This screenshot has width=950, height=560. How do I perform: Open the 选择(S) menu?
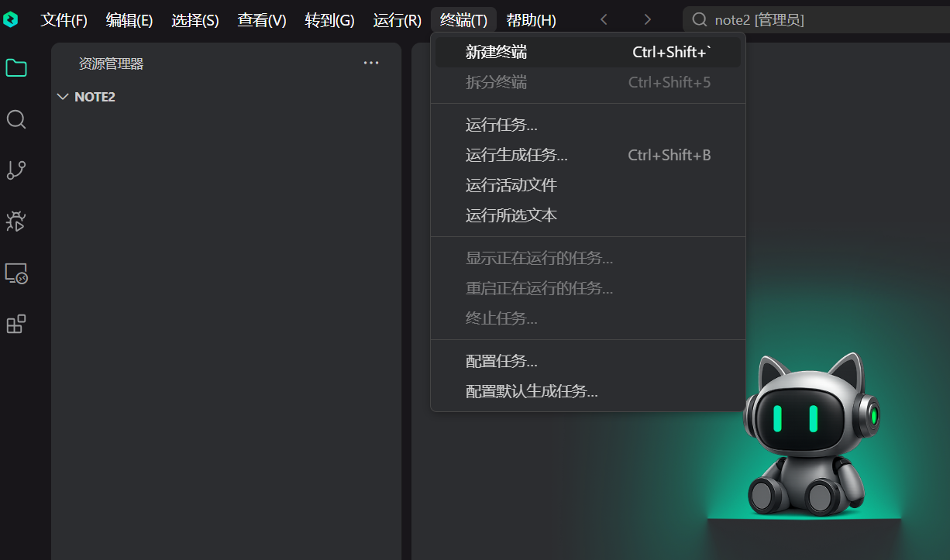click(x=195, y=20)
